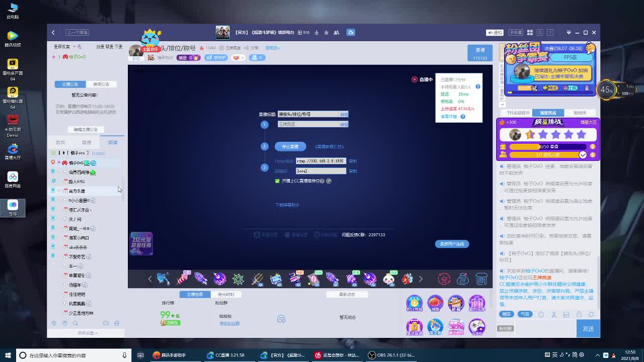Open the 魔法盲盒 activity icon

pos(415,327)
